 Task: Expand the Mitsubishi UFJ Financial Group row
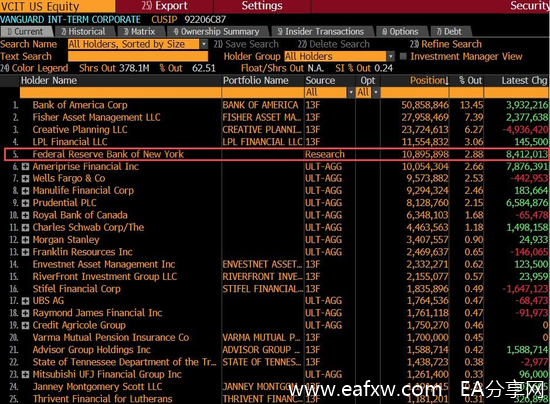25,375
